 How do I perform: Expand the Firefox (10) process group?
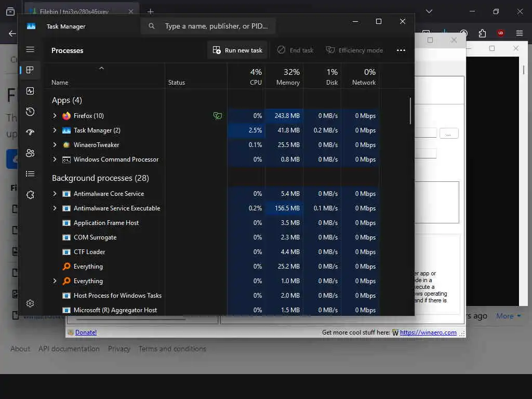point(55,116)
